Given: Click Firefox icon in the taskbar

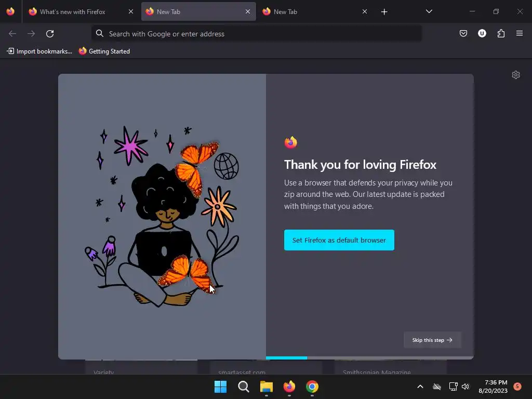Looking at the screenshot, I should [x=289, y=387].
